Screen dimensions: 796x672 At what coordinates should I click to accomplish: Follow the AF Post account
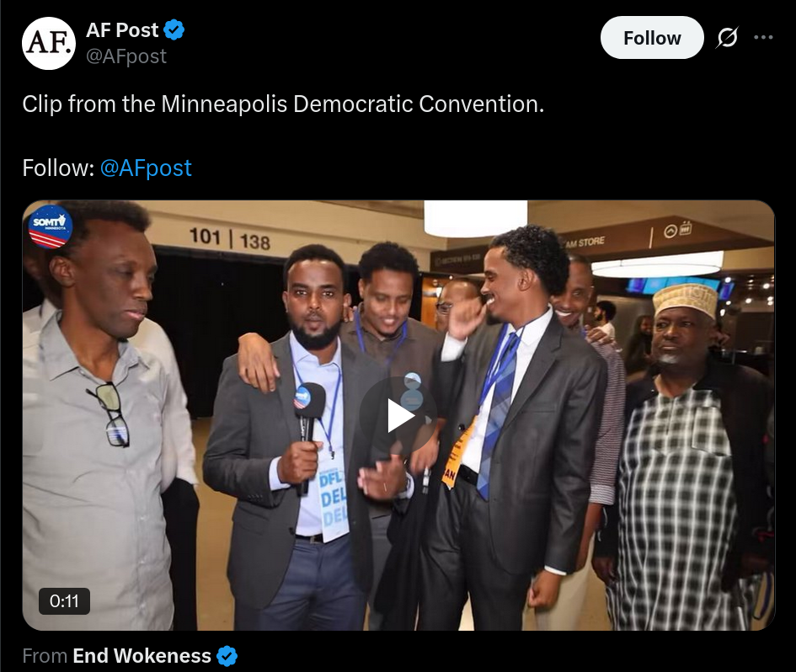(652, 38)
